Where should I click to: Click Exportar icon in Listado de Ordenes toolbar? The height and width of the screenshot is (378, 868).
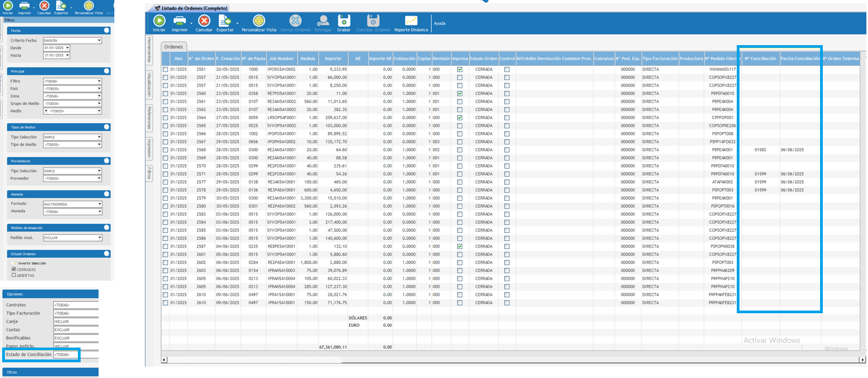coord(224,23)
